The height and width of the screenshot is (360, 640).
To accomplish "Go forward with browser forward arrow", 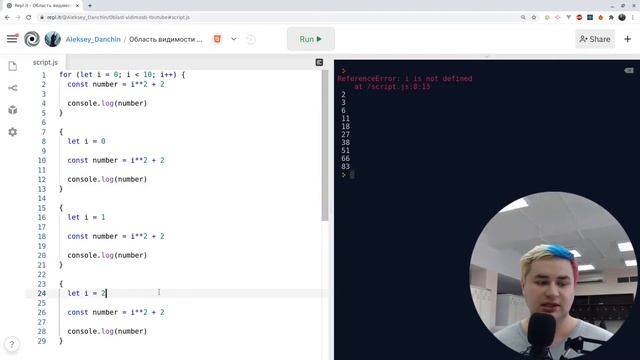I will [18, 18].
